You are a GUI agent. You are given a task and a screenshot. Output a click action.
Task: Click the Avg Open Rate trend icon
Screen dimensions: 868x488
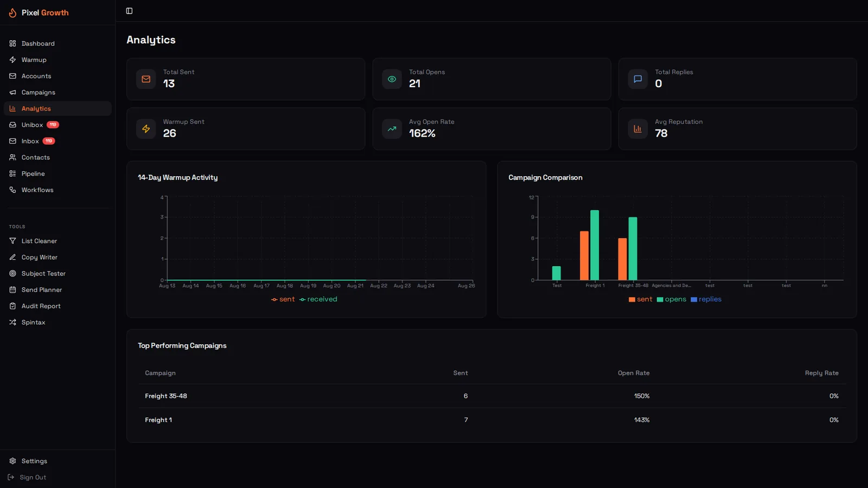click(392, 129)
